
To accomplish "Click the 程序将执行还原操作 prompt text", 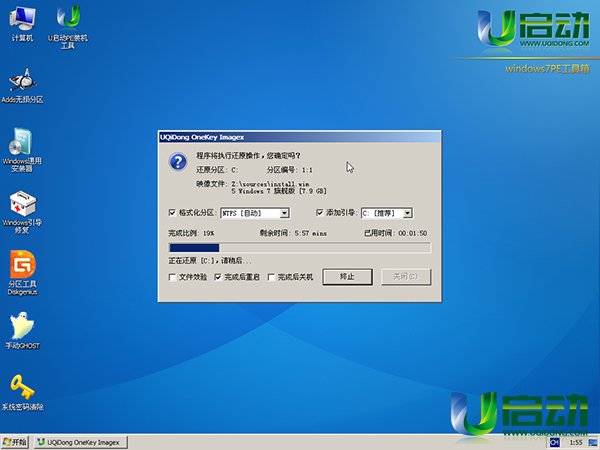I will [249, 155].
